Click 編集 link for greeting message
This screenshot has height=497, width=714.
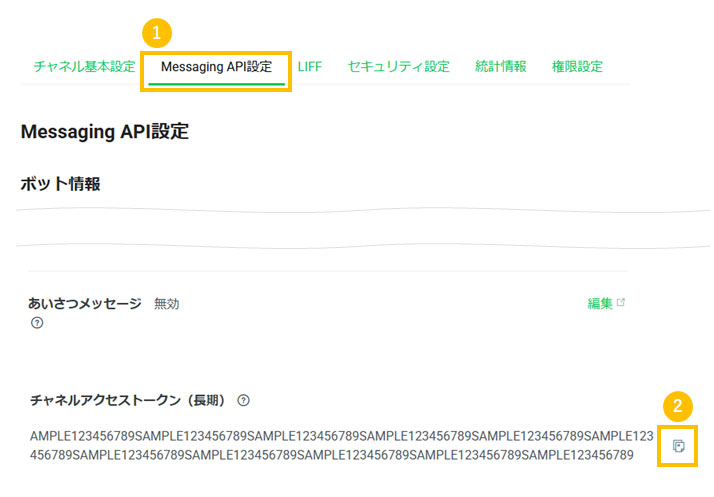[x=599, y=304]
